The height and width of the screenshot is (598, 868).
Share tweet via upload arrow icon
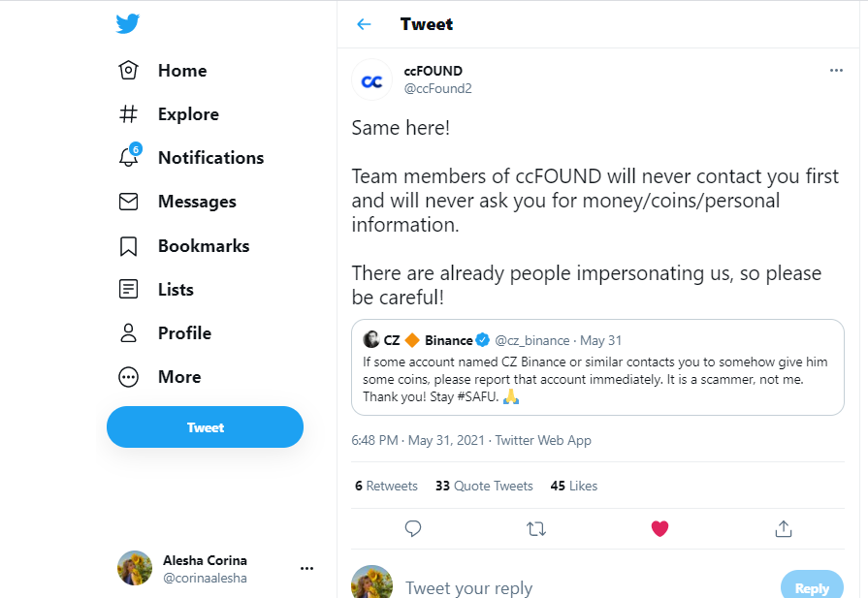(x=784, y=529)
